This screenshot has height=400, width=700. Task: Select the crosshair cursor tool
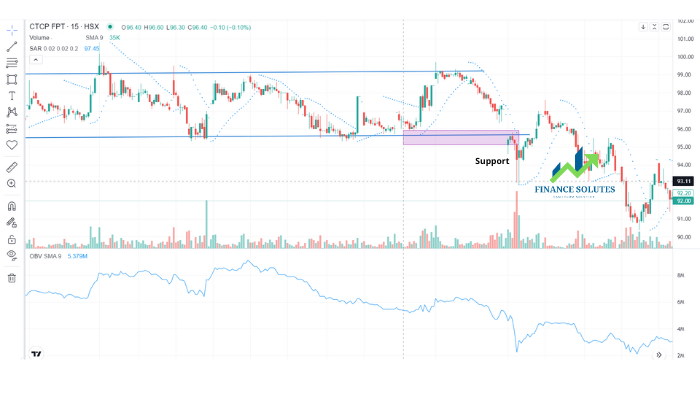click(12, 30)
